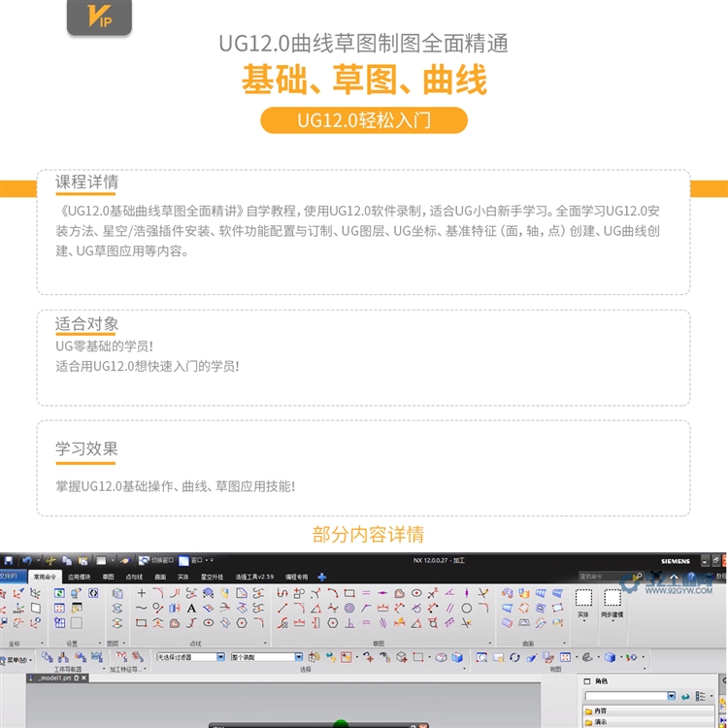This screenshot has width=728, height=728.
Task: Switch to the 草图 ribbon tab
Action: tap(108, 578)
